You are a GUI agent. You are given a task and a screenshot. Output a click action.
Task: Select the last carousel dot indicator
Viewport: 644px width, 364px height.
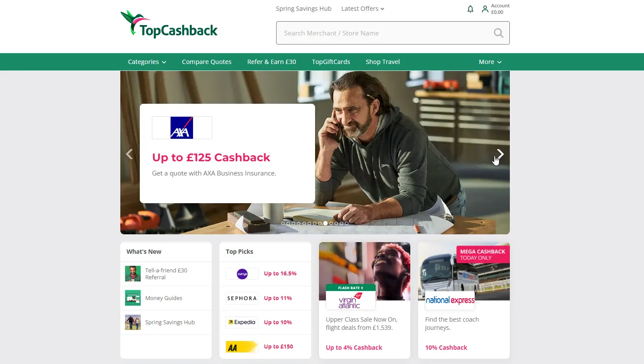(347, 224)
